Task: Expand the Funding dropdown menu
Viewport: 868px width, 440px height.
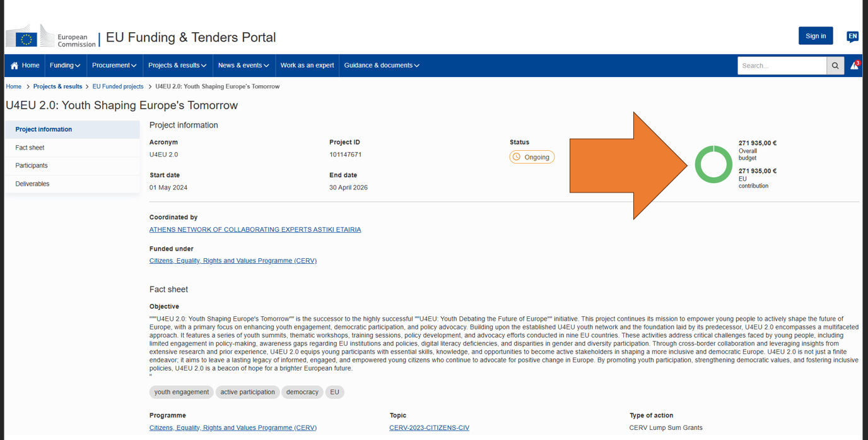Action: pos(65,66)
